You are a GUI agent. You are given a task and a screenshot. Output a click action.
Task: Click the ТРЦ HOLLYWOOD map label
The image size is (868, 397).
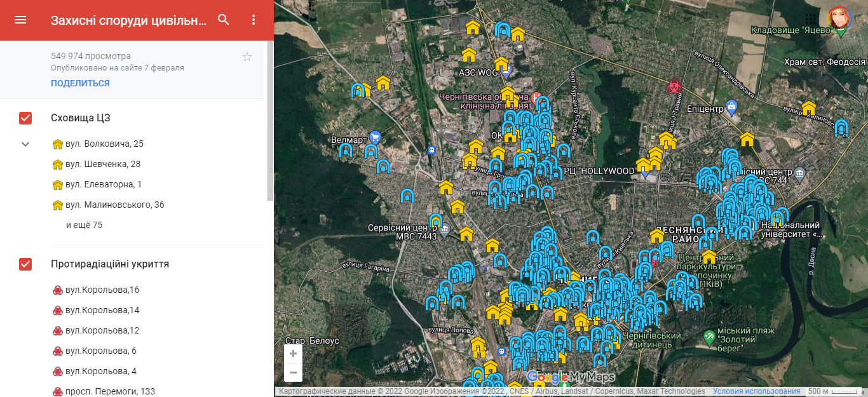[x=596, y=172]
